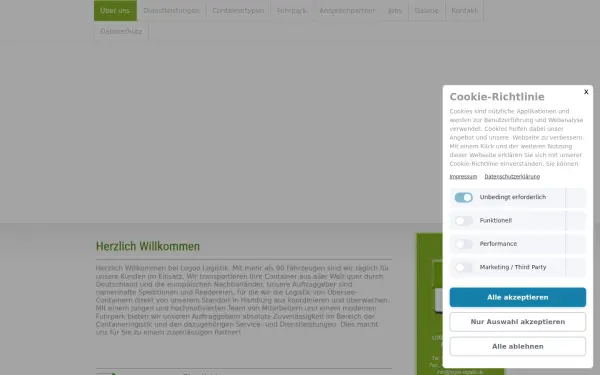The width and height of the screenshot is (600, 375).
Task: Open the Dienstleistungen menu item
Action: coord(171,10)
